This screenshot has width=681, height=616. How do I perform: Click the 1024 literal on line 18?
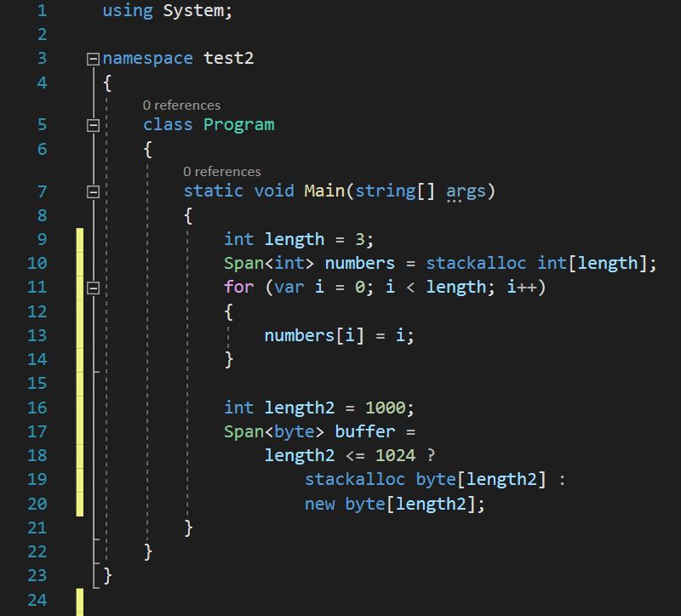pyautogui.click(x=396, y=455)
